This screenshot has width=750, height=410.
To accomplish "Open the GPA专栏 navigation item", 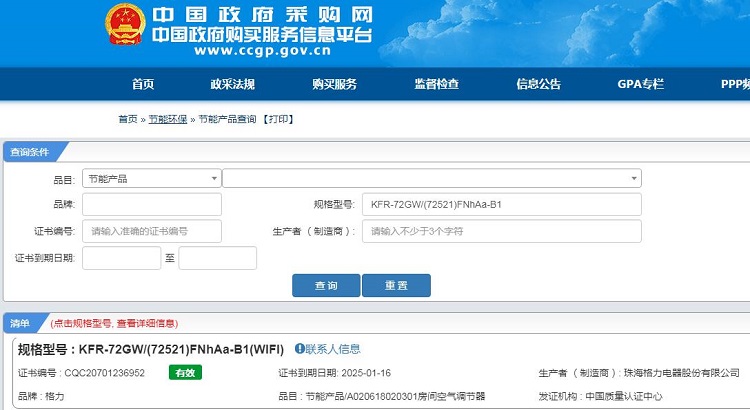I will pos(640,84).
